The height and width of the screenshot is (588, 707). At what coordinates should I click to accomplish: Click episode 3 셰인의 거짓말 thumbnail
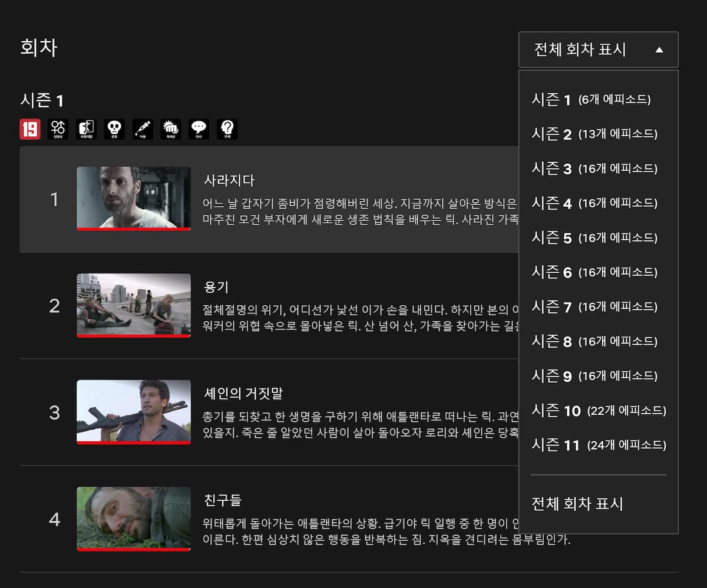point(134,412)
